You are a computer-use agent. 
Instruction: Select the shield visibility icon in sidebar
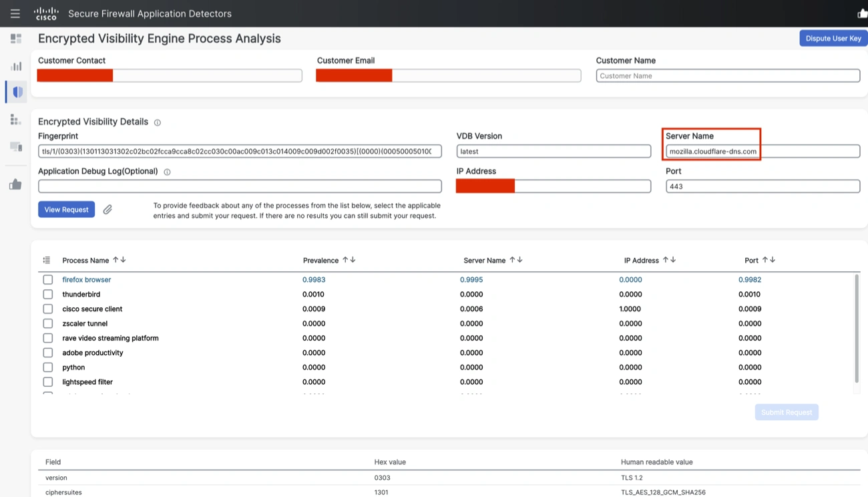coord(15,92)
